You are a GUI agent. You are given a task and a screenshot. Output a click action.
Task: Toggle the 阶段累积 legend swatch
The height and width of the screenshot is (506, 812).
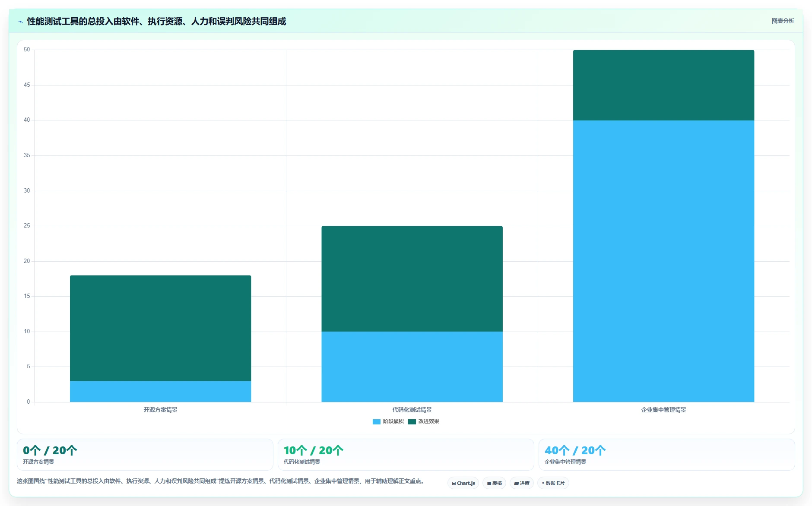377,422
